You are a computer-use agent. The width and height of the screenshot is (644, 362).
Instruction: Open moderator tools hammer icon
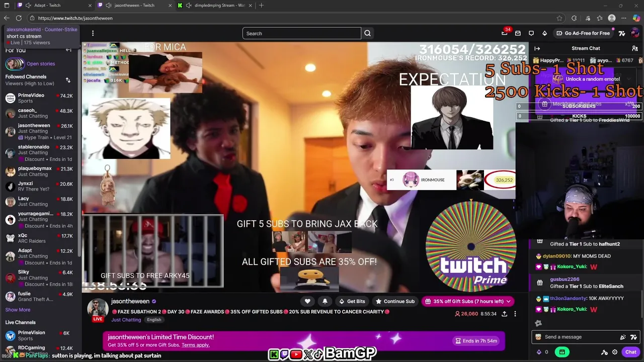(604, 352)
